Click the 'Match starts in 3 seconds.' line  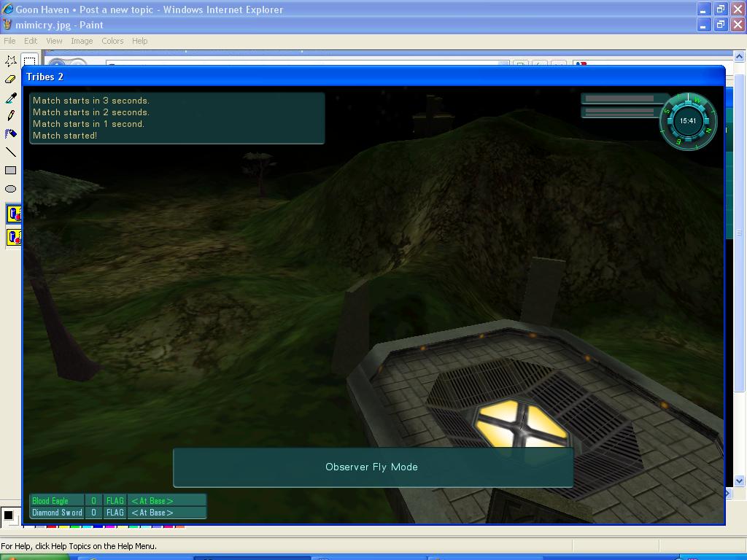pos(91,101)
